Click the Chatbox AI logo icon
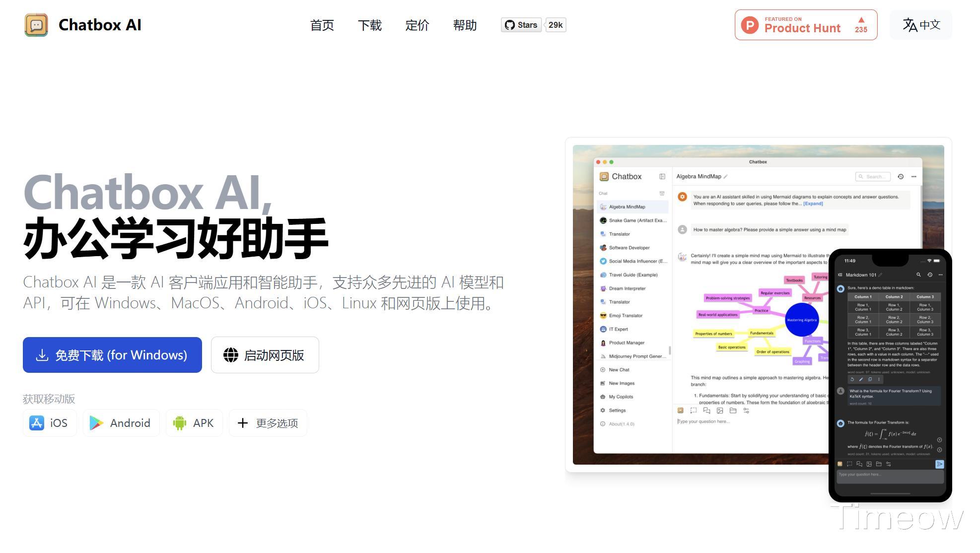The width and height of the screenshot is (980, 553). (x=36, y=25)
